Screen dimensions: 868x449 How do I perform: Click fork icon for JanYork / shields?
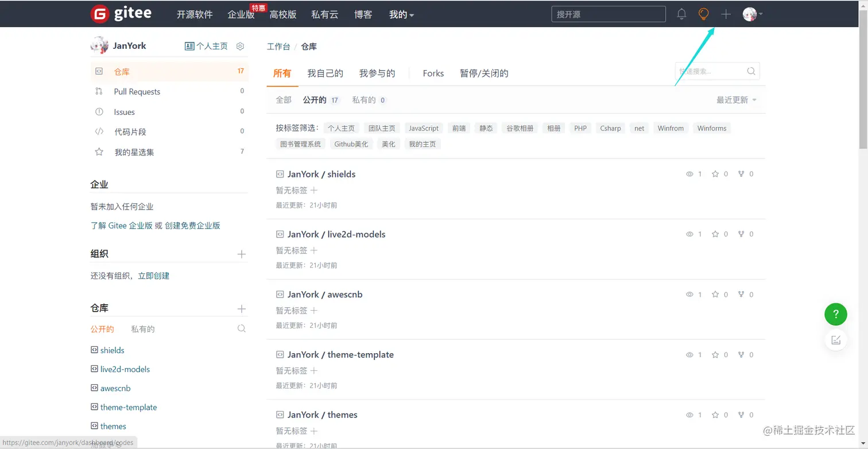click(741, 174)
